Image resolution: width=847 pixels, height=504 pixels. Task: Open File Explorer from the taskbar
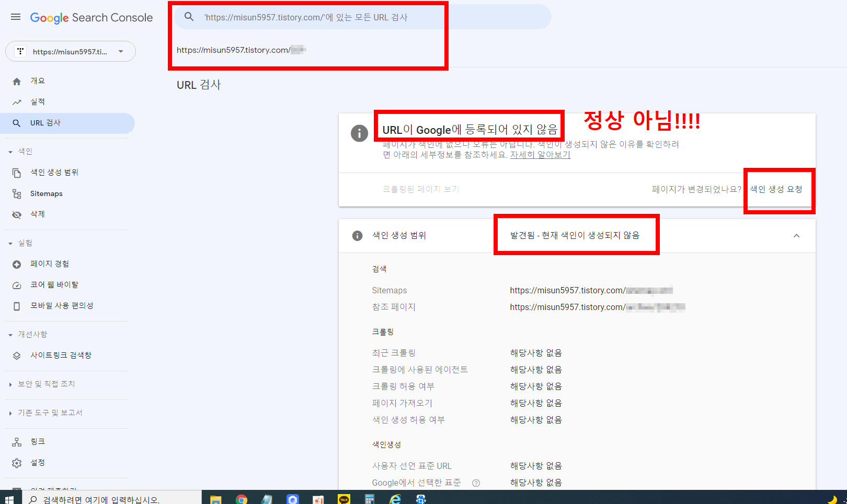coord(216,499)
